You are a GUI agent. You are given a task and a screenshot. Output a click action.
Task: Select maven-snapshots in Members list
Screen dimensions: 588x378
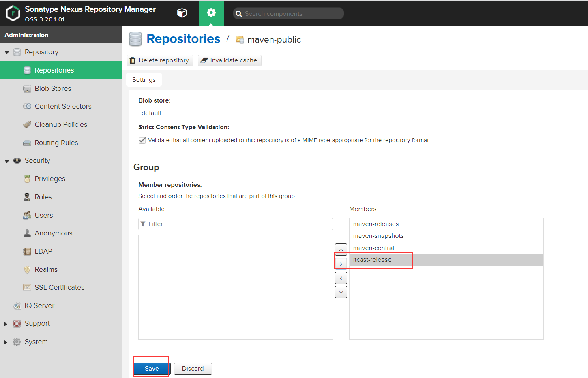pyautogui.click(x=446, y=236)
